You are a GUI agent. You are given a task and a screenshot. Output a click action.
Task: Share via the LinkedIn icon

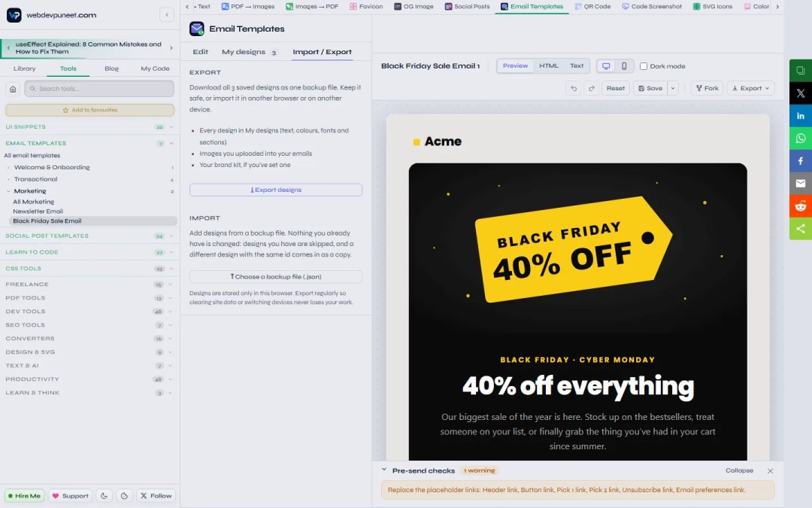coord(801,116)
